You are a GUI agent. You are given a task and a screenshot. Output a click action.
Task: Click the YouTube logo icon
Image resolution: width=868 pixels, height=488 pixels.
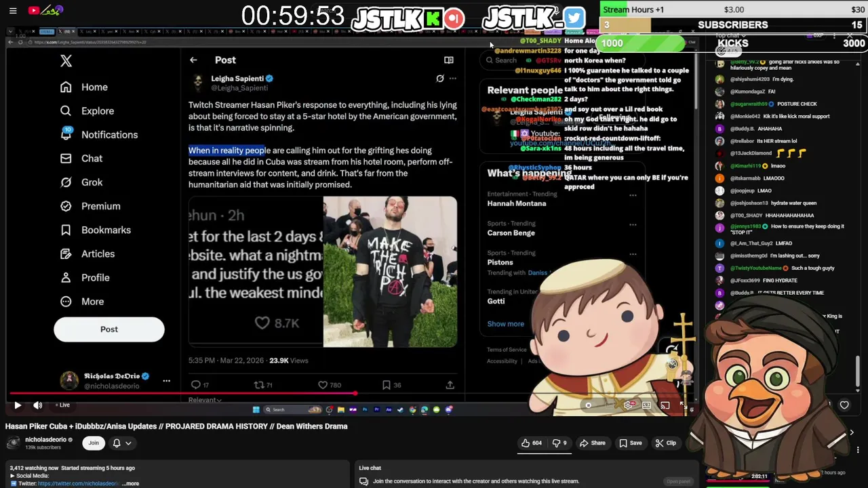[34, 10]
